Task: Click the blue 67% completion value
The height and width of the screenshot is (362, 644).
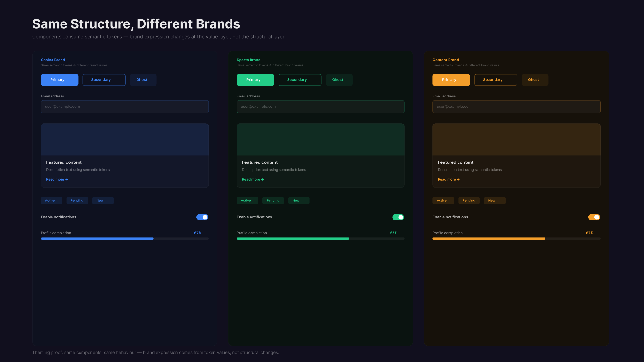Action: point(198,233)
